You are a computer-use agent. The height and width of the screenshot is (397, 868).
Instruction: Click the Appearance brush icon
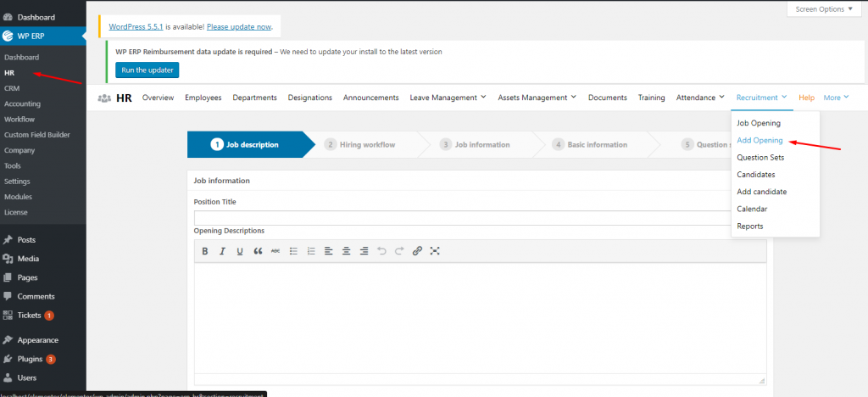pos(8,340)
